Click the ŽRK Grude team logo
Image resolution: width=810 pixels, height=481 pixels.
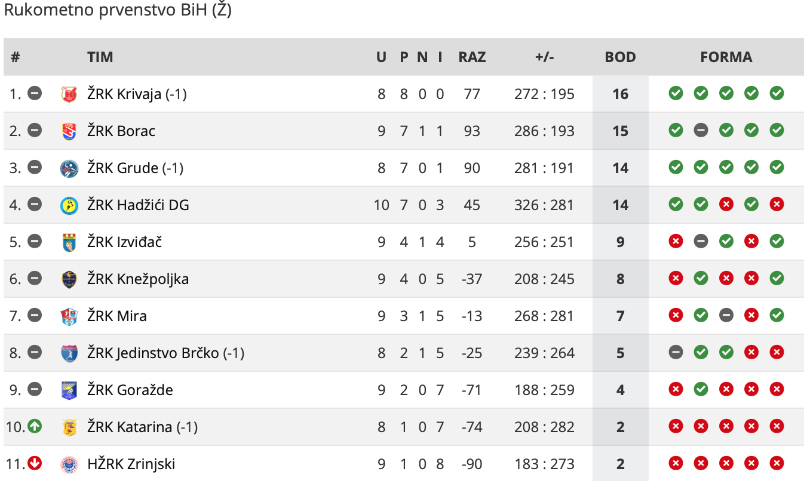pyautogui.click(x=69, y=168)
